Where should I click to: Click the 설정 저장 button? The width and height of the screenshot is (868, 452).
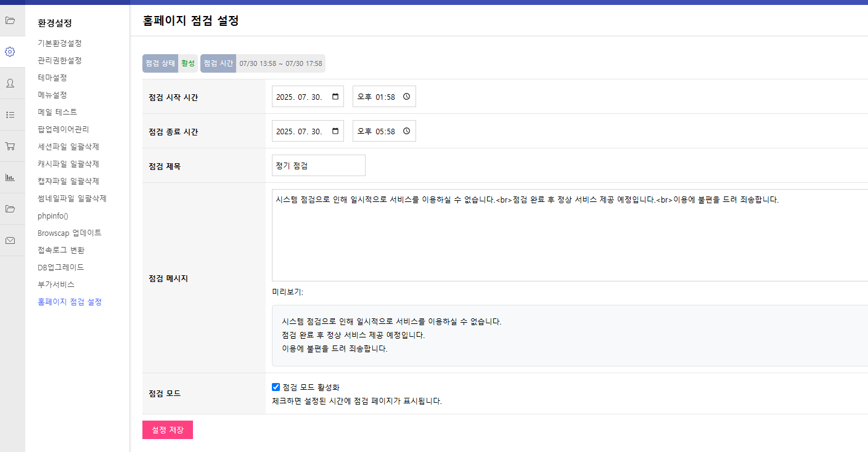(x=168, y=430)
